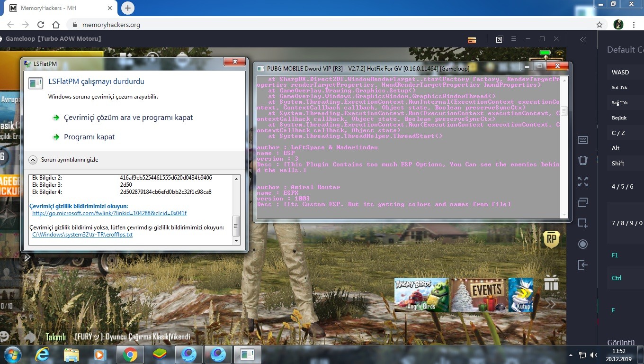644x364 pixels.
Task: Open go.microsoft.com privacy link
Action: tap(109, 213)
